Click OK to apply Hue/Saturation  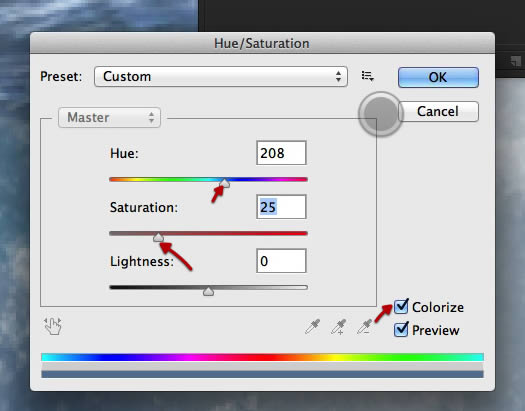coord(438,77)
